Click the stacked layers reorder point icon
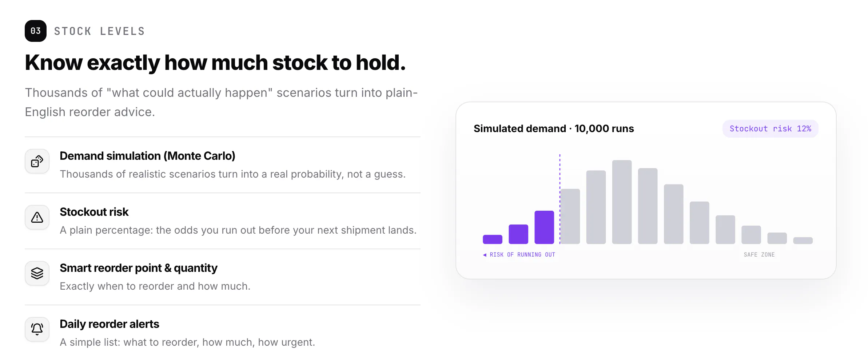This screenshot has width=868, height=361. [x=37, y=273]
